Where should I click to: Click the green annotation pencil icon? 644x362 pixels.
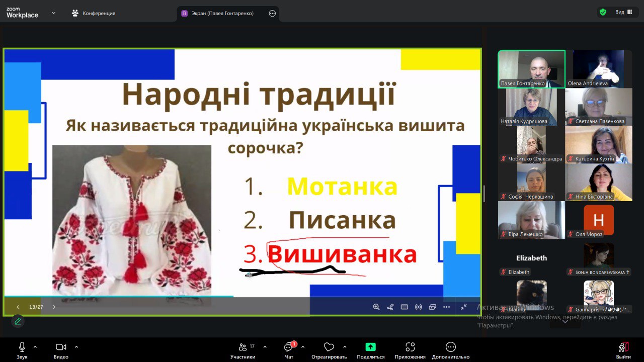[x=18, y=321]
